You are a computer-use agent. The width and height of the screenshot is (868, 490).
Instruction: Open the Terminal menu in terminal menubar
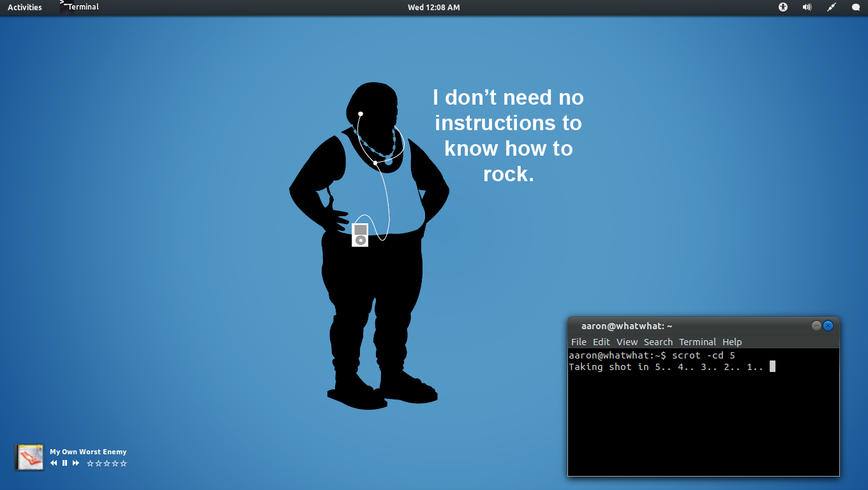698,342
